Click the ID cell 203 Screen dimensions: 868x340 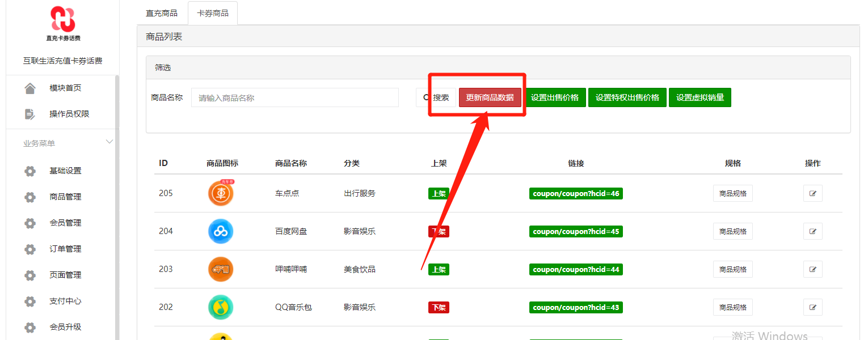pyautogui.click(x=166, y=269)
